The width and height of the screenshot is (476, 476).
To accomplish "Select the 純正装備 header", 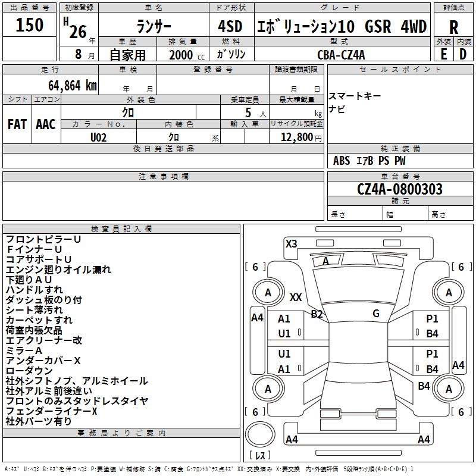I will tap(400, 148).
